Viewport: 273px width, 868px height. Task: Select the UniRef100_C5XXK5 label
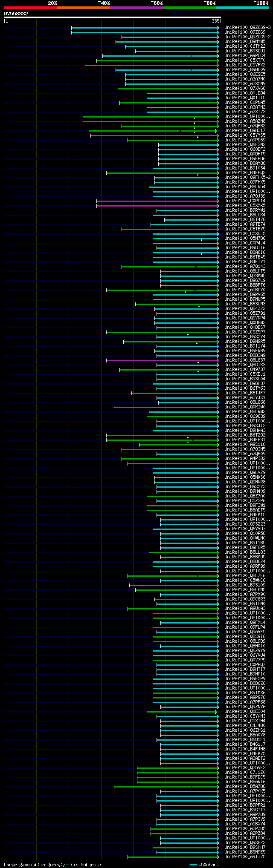pos(245,205)
